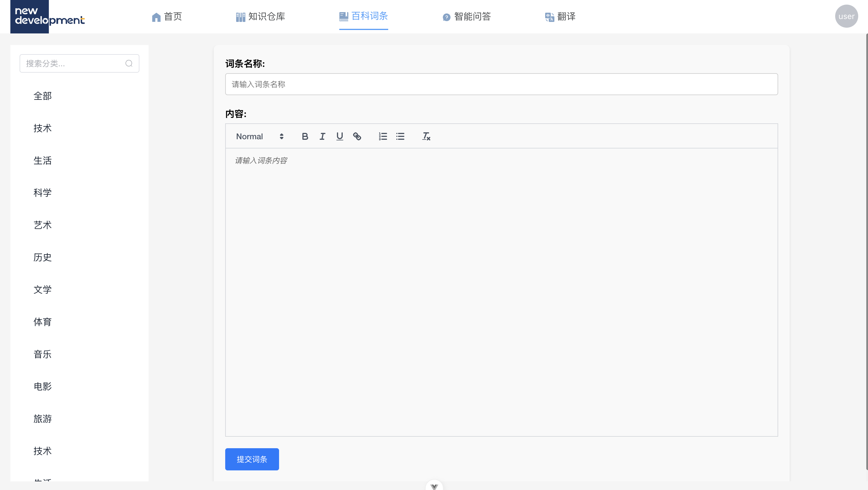Select the 音乐 category
Viewport: 868px width, 490px height.
(x=42, y=354)
